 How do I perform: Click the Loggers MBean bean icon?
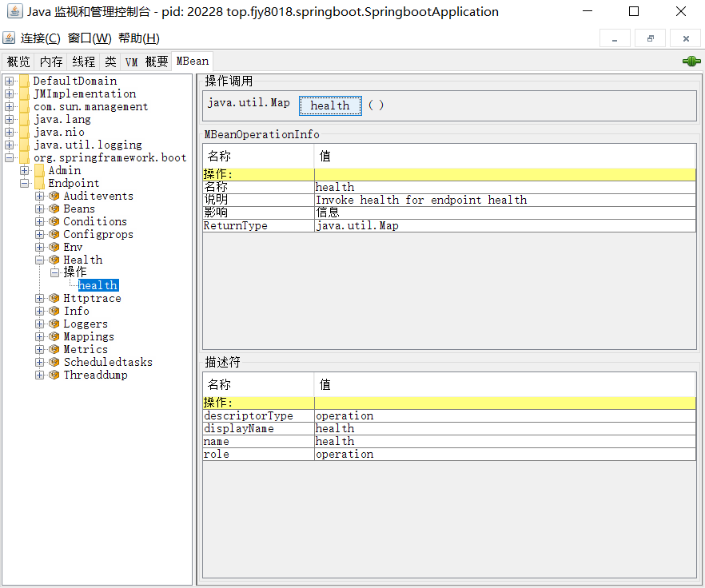(54, 324)
